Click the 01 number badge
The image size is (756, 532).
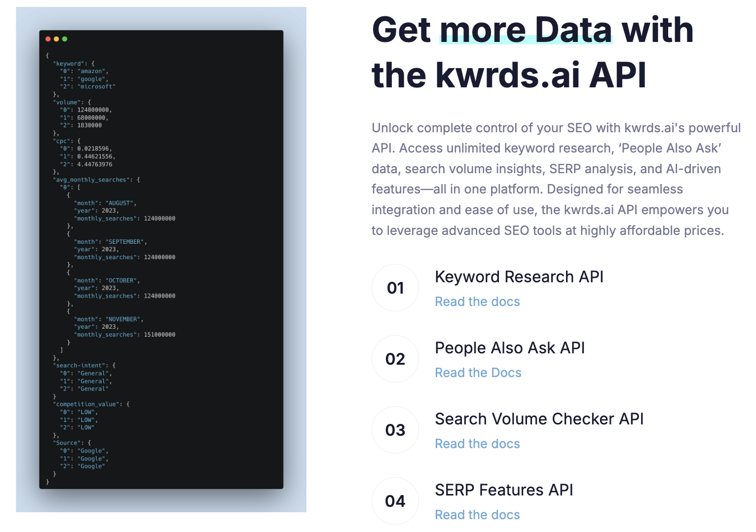click(x=395, y=288)
